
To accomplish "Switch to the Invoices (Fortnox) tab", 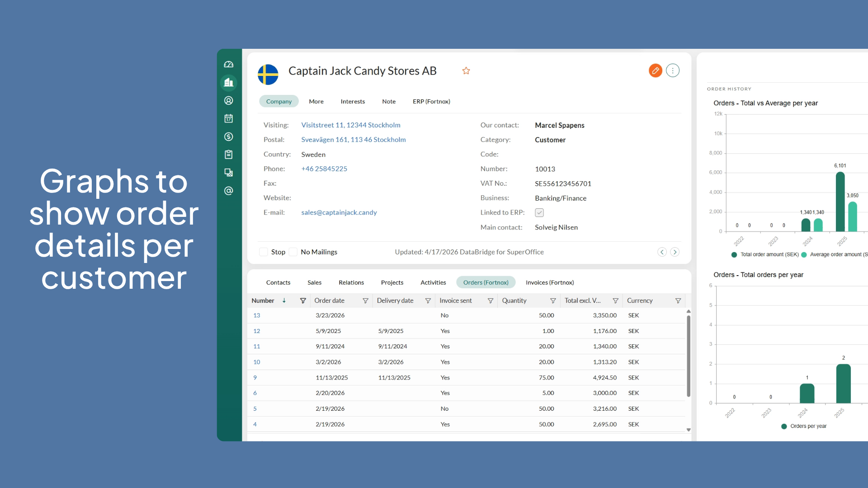I will (x=549, y=282).
